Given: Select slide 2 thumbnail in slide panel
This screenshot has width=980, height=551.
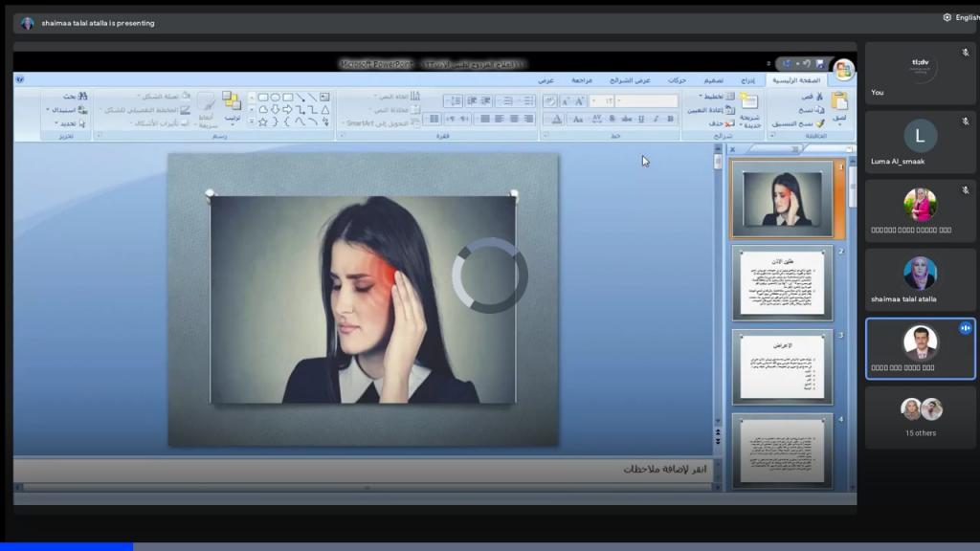Looking at the screenshot, I should (x=784, y=282).
